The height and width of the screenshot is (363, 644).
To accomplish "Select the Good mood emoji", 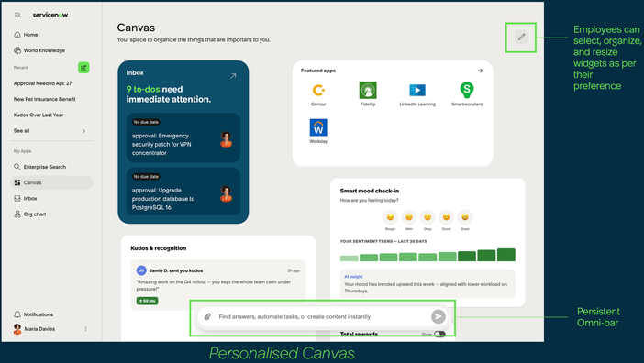I will coord(446,217).
